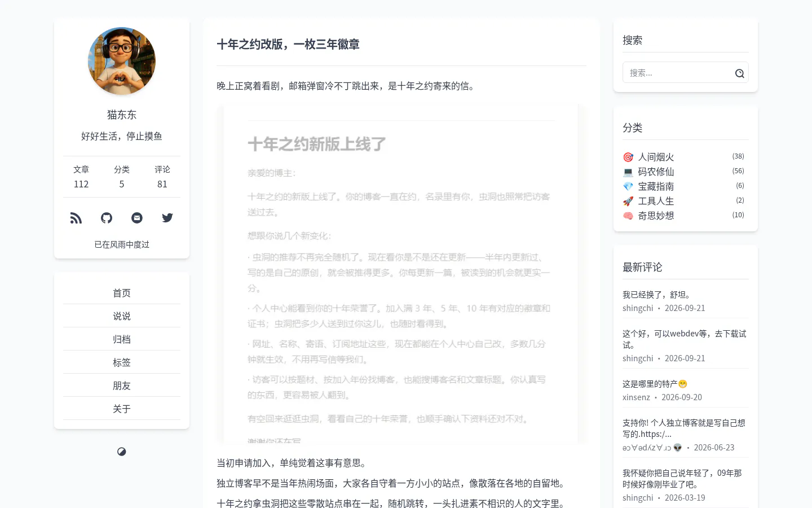Viewport: 812px width, 508px height.
Task: Visit the GitHub profile icon
Action: coord(107,218)
